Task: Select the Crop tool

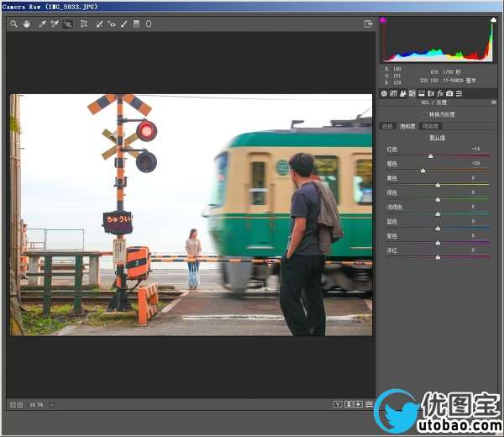Action: (83, 24)
